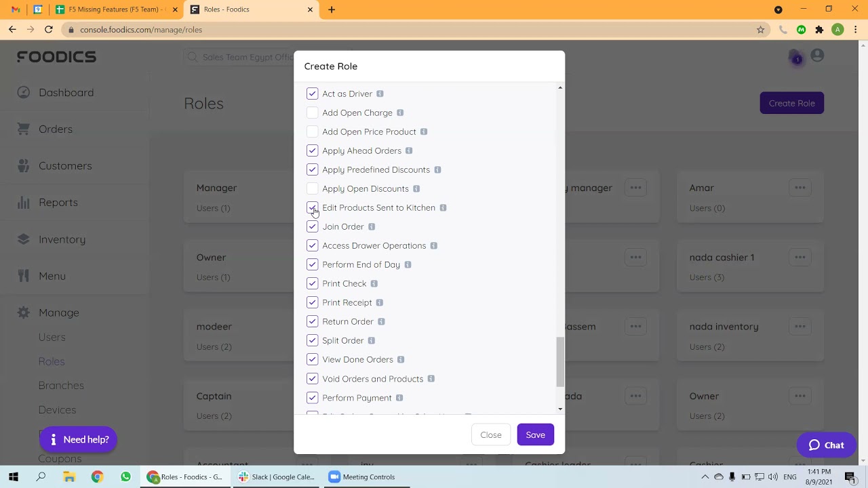Screen dimensions: 868x488
Task: Open Orders in the sidebar
Action: (55, 129)
